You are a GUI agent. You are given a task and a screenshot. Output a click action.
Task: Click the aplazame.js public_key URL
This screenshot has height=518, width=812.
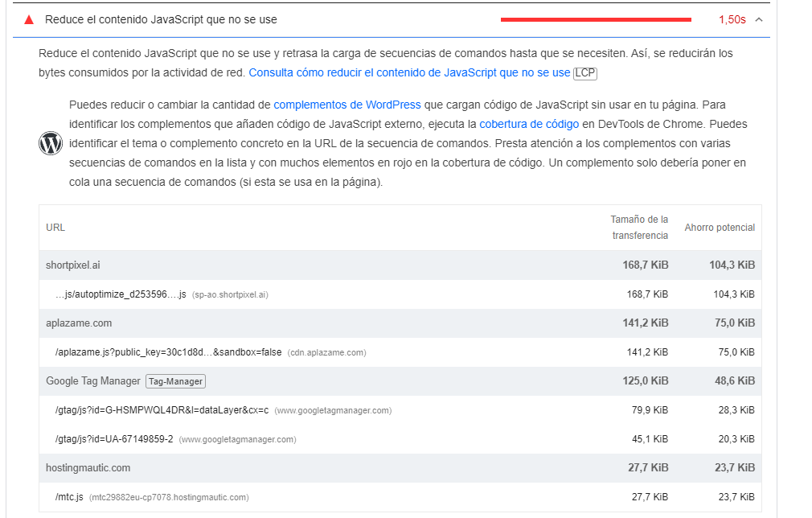[168, 352]
